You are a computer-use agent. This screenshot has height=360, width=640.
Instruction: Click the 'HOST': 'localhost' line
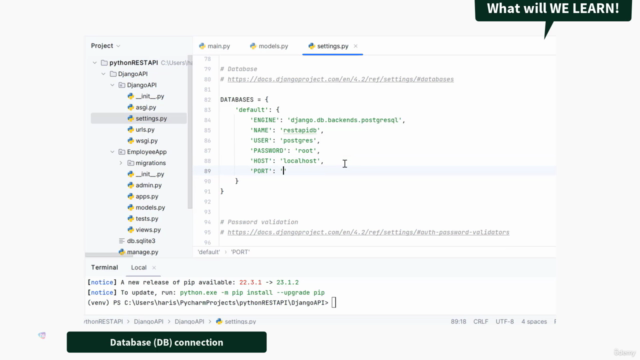287,161
